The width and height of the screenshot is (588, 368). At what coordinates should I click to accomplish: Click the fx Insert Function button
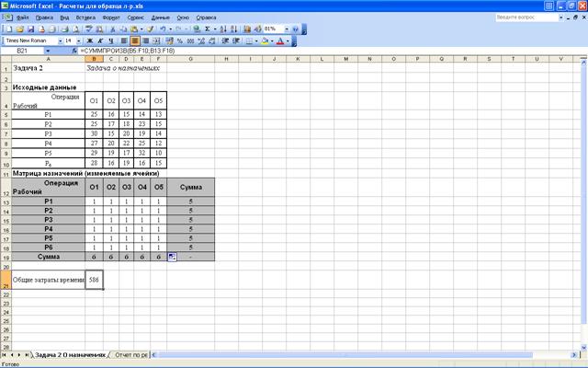pos(74,51)
